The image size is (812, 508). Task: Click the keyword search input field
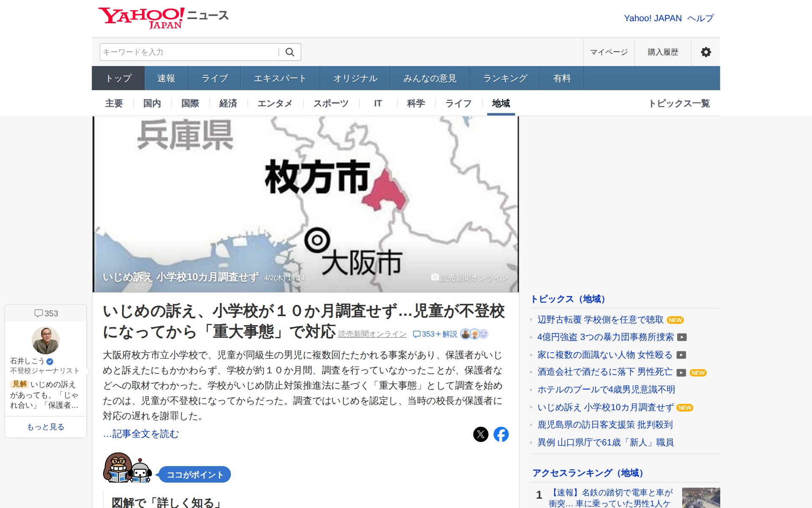point(189,52)
